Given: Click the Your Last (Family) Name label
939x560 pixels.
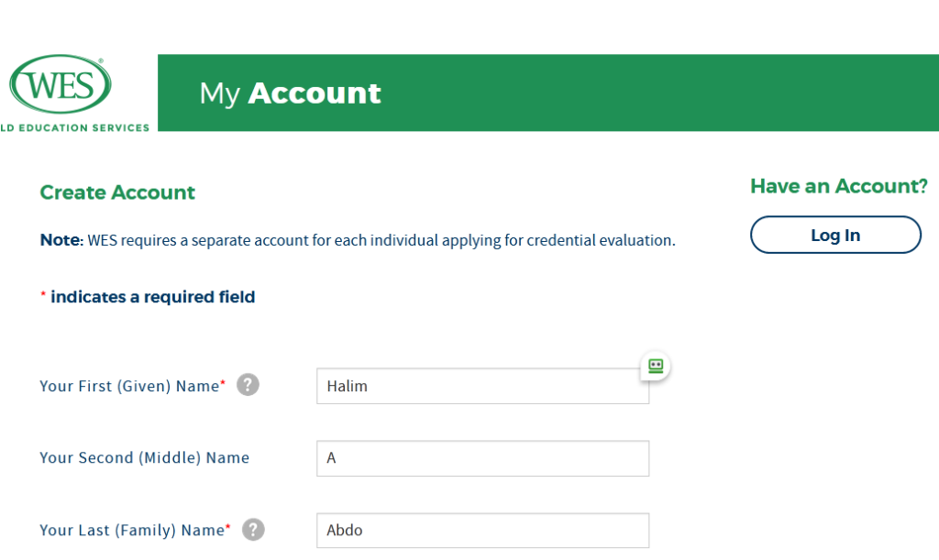Looking at the screenshot, I should click(132, 530).
